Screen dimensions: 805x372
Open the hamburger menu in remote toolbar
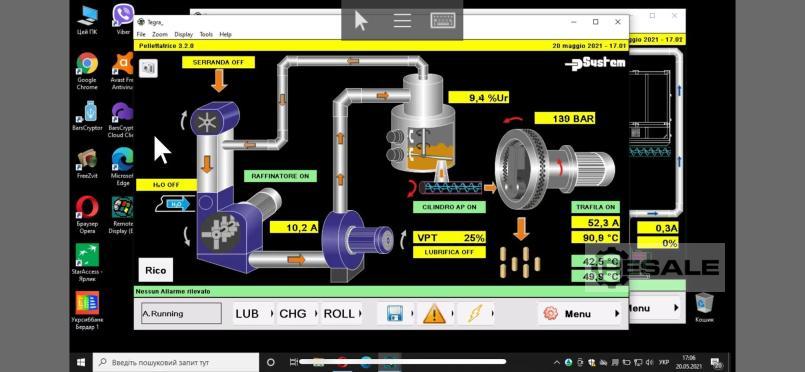[402, 21]
